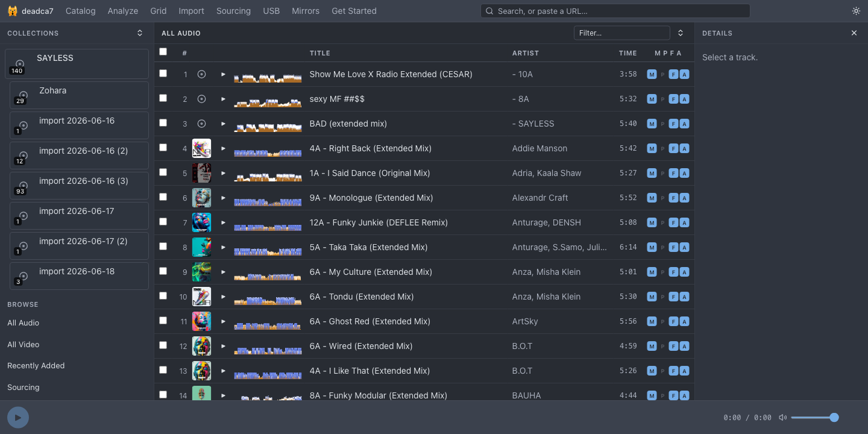The height and width of the screenshot is (434, 868).
Task: Open album art of 4A - Right Back
Action: point(201,148)
